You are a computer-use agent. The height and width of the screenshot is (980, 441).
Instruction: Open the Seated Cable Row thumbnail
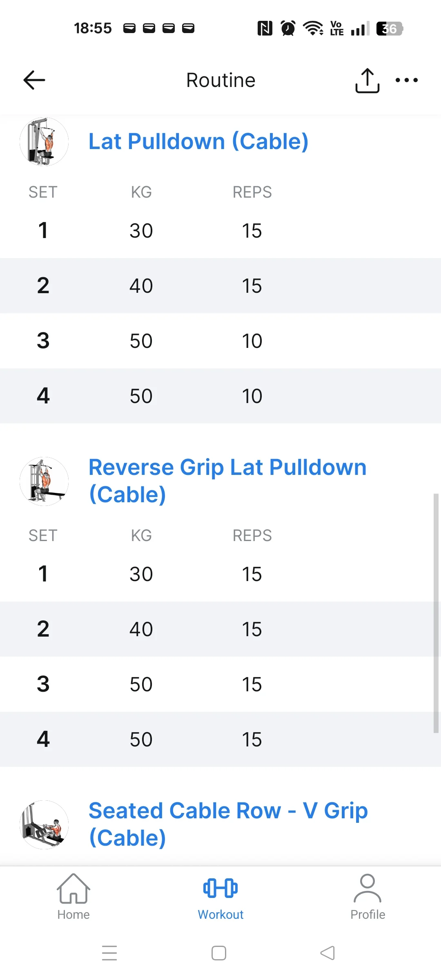(x=44, y=824)
